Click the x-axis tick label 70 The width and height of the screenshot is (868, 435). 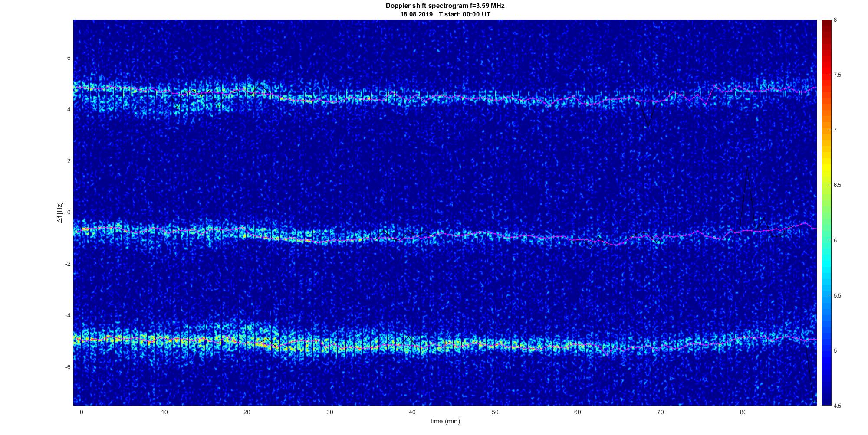[661, 412]
